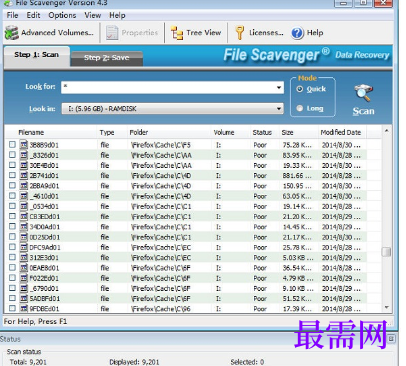
Task: Click file icon of 312E3d01
Action: pyautogui.click(x=24, y=258)
